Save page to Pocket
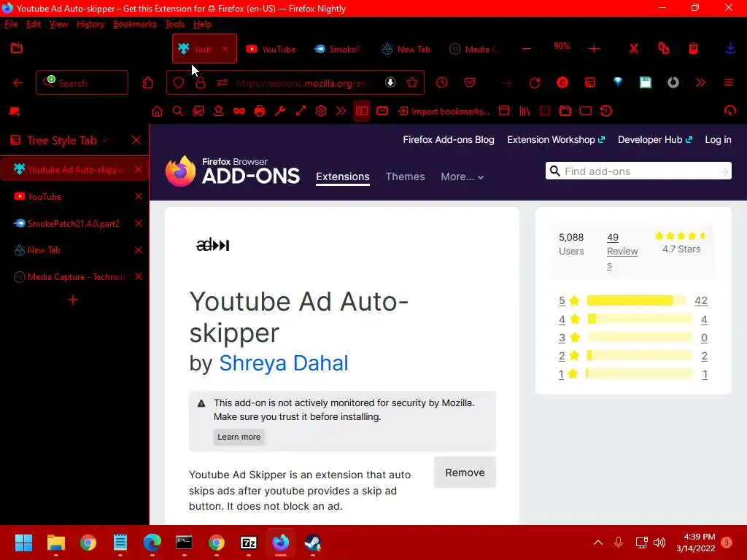This screenshot has width=747, height=560. tap(470, 82)
